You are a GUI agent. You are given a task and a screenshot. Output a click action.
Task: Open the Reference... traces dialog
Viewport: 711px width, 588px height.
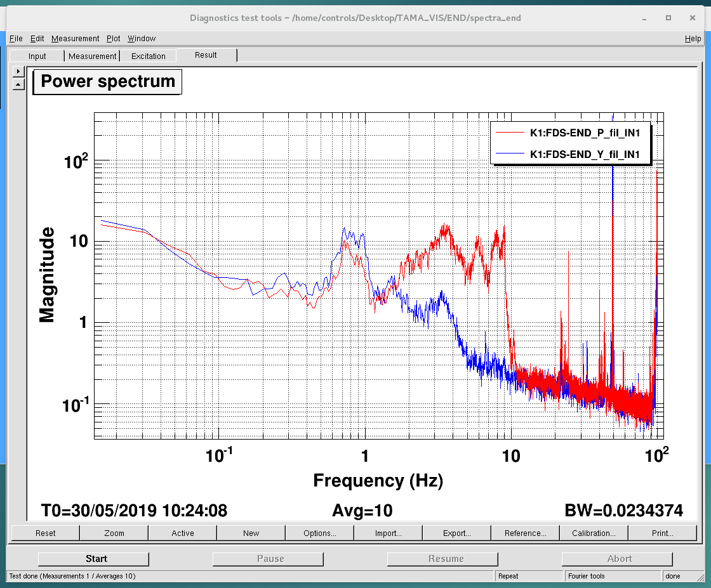click(525, 533)
